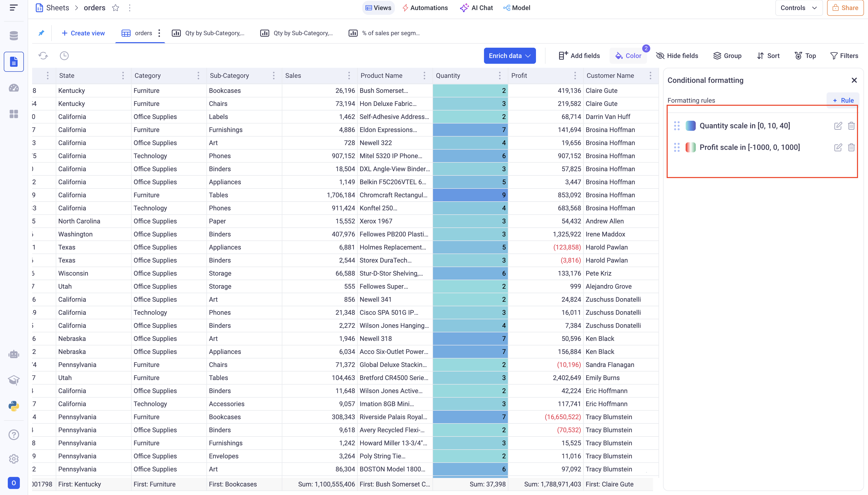Image resolution: width=868 pixels, height=495 pixels.
Task: Click the Quantity scale color swatch
Action: tap(690, 126)
